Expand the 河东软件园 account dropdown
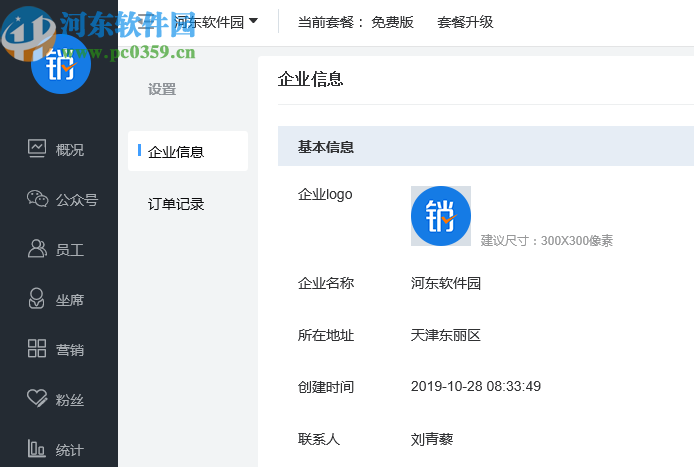 coord(216,21)
